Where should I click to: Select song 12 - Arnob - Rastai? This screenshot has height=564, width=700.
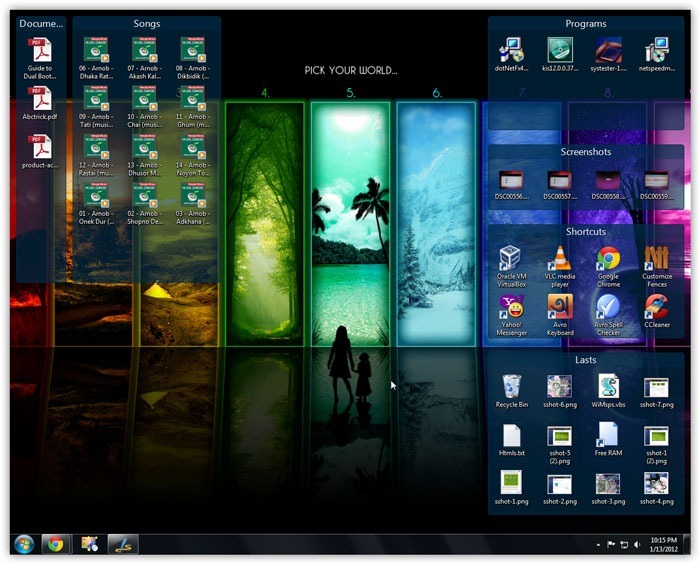point(96,155)
